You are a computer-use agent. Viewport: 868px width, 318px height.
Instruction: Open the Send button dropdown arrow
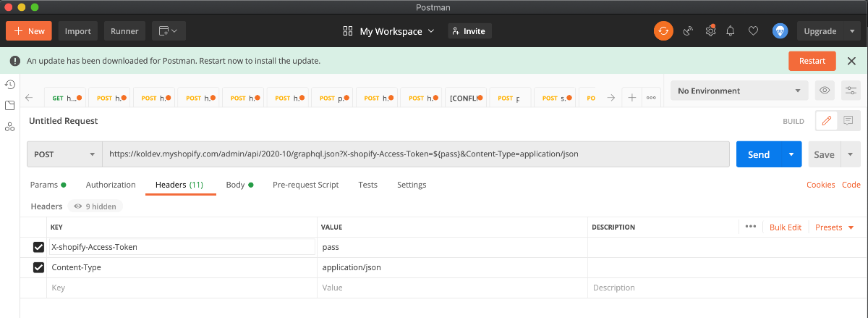[x=791, y=154]
